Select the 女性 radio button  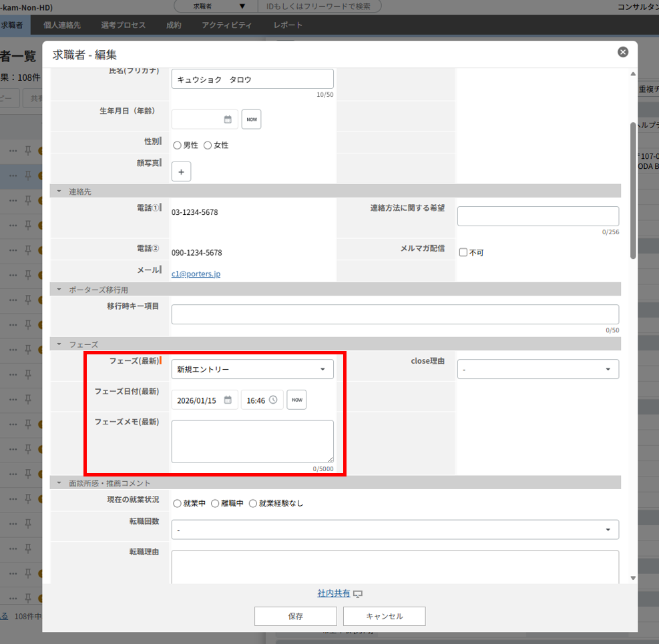pos(208,145)
